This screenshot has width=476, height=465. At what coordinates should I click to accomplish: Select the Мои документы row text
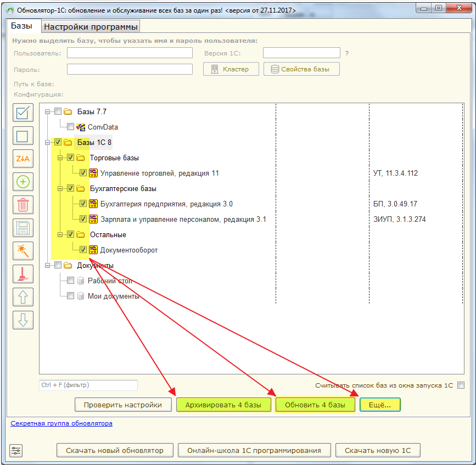114,296
